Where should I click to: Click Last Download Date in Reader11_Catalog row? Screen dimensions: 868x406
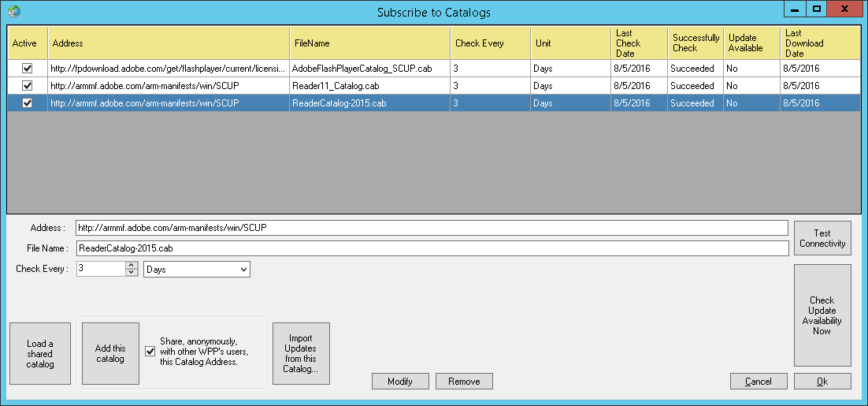pos(821,86)
